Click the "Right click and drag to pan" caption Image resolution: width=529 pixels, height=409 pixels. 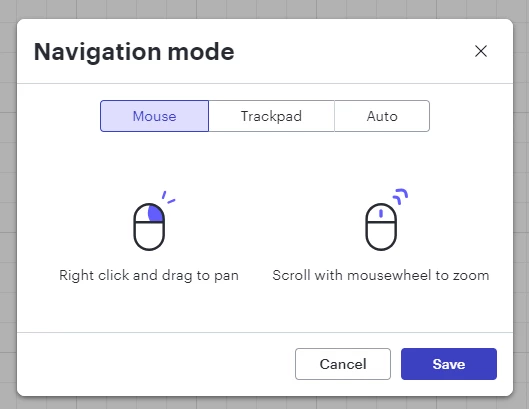pos(149,275)
